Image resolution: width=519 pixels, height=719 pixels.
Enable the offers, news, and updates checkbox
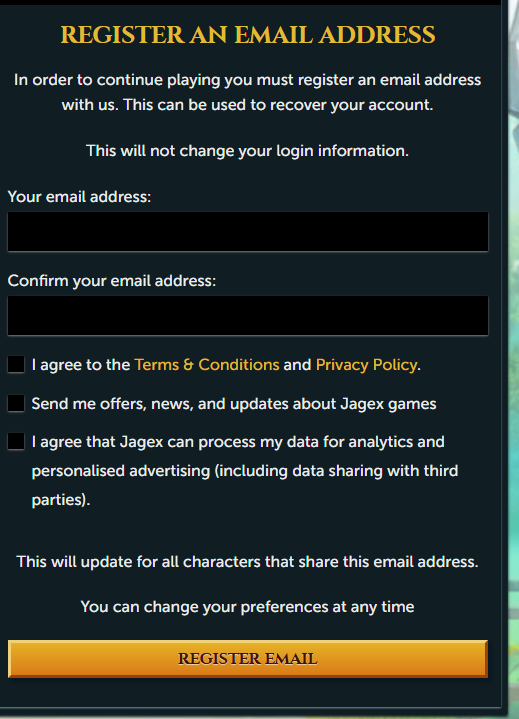click(16, 404)
